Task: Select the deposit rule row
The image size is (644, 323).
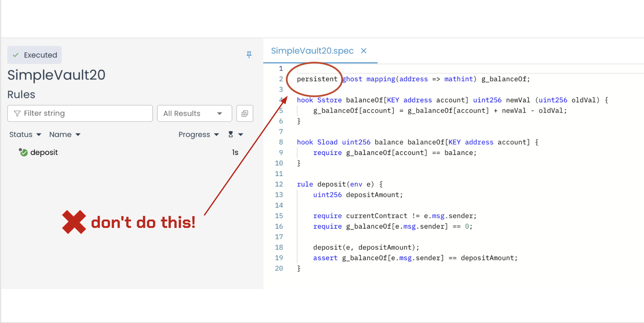Action: (x=44, y=152)
